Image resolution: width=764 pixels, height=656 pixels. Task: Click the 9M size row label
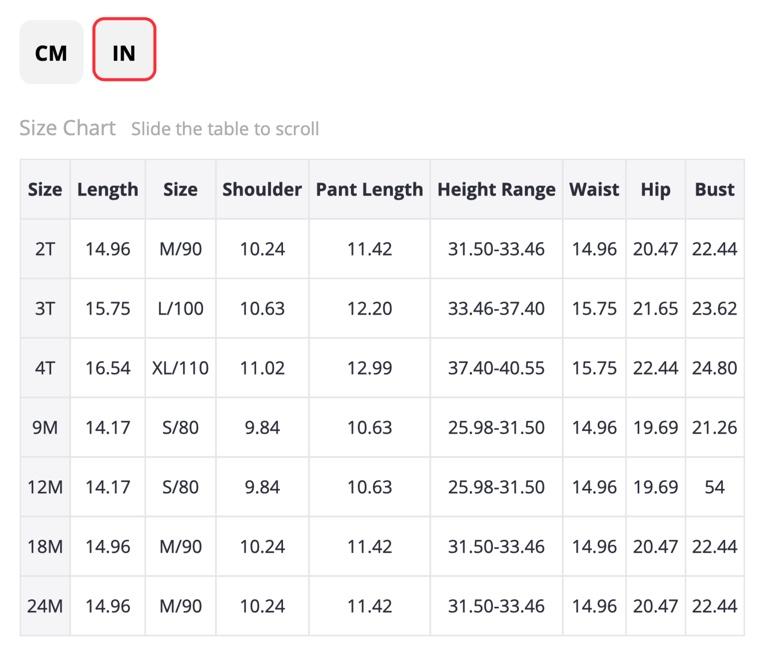pos(45,427)
